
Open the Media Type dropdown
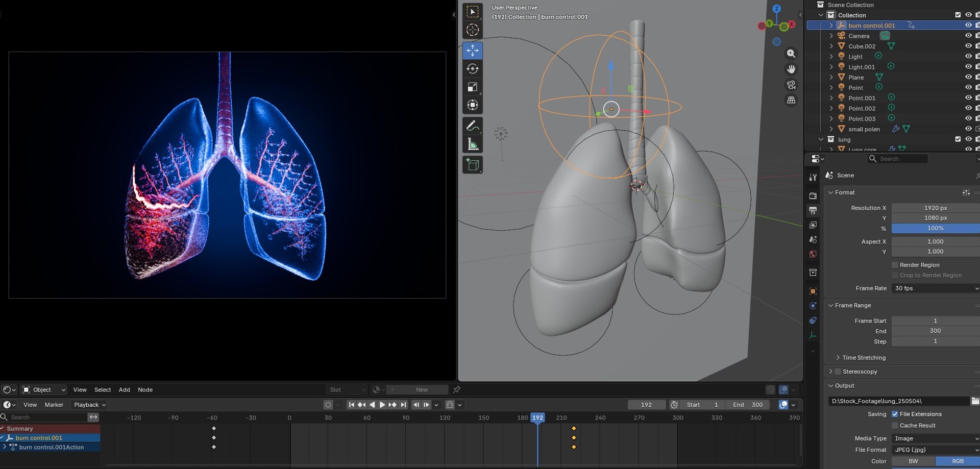click(936, 438)
